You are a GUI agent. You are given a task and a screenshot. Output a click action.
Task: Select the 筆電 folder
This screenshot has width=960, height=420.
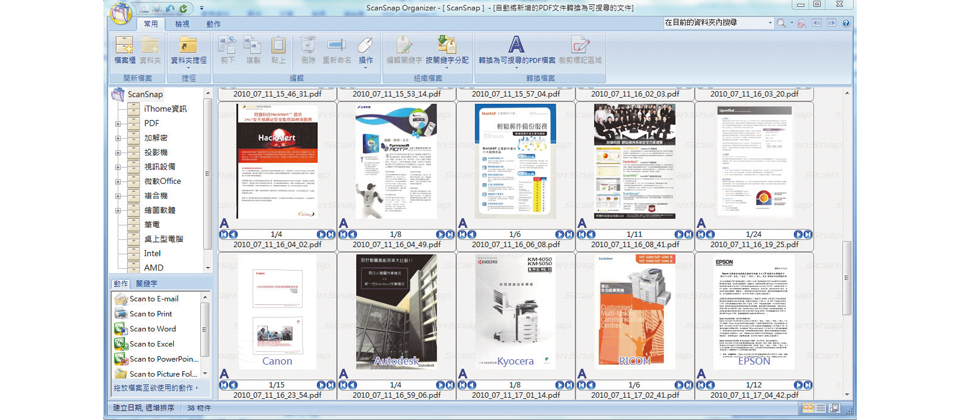coord(151,224)
